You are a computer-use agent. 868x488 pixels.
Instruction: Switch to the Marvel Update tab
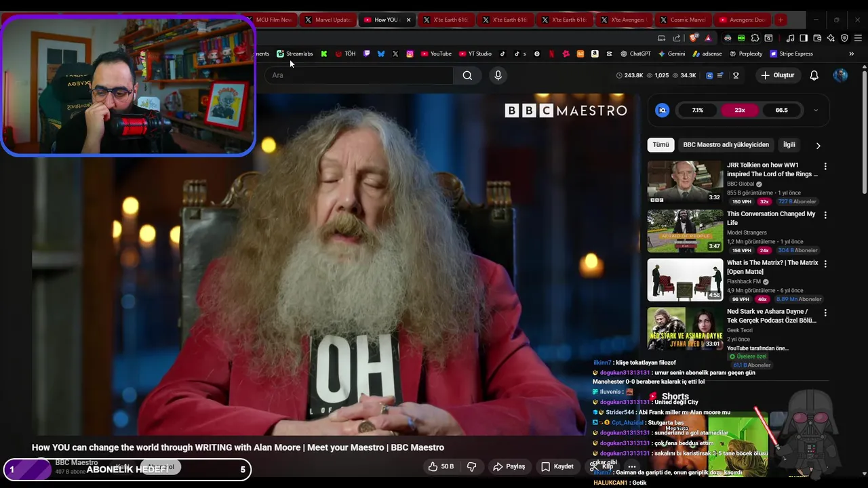(x=328, y=20)
